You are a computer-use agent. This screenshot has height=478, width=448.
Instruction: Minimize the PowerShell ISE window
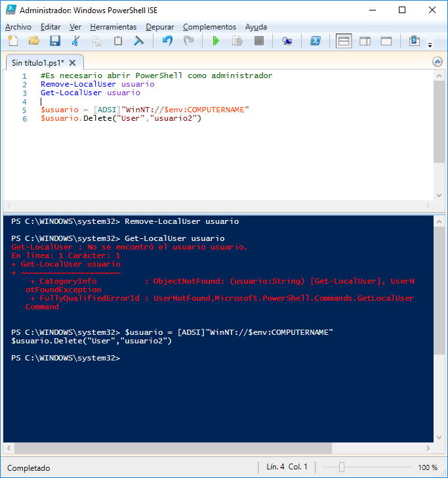pyautogui.click(x=373, y=10)
